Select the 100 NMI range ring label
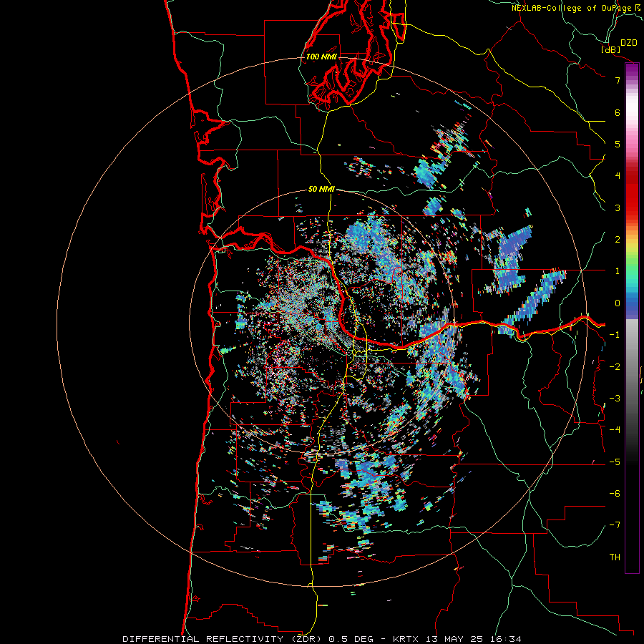Image resolution: width=644 pixels, height=644 pixels. [x=321, y=57]
